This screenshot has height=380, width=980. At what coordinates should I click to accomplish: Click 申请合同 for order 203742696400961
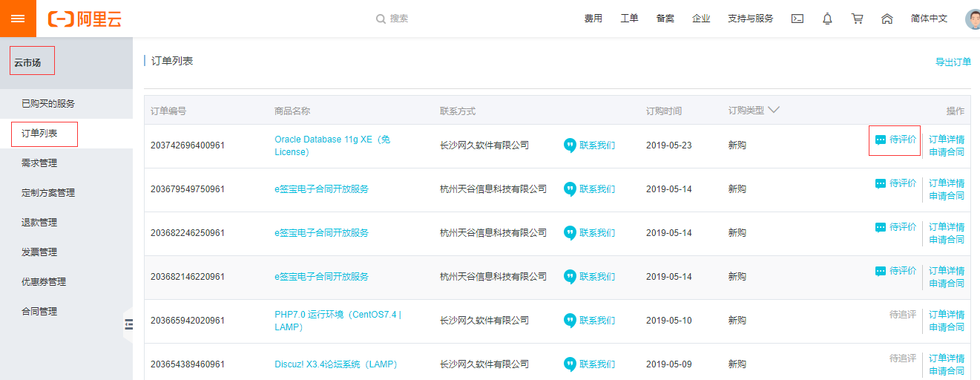click(947, 152)
